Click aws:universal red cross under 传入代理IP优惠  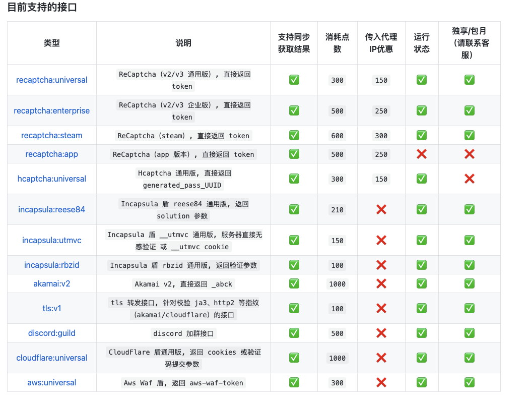[x=381, y=383]
